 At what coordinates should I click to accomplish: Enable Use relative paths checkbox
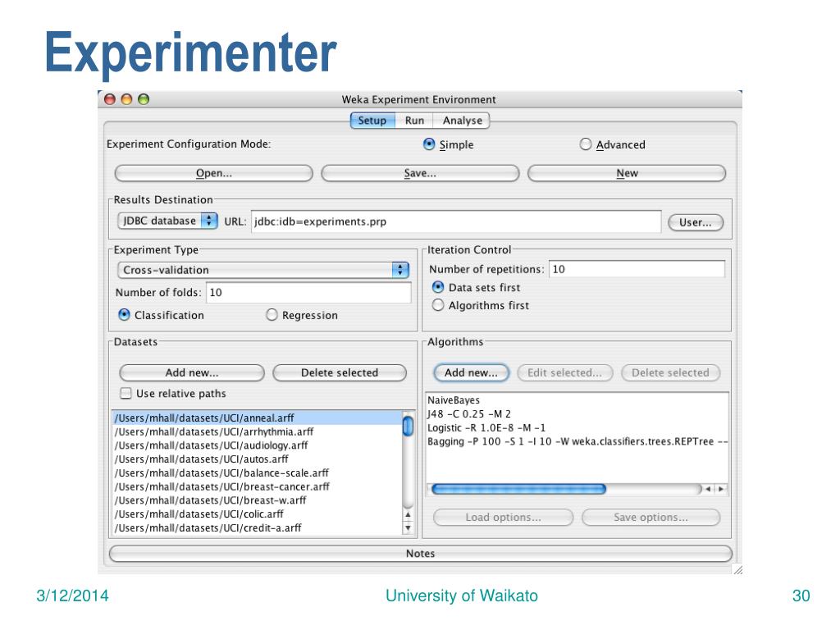126,393
